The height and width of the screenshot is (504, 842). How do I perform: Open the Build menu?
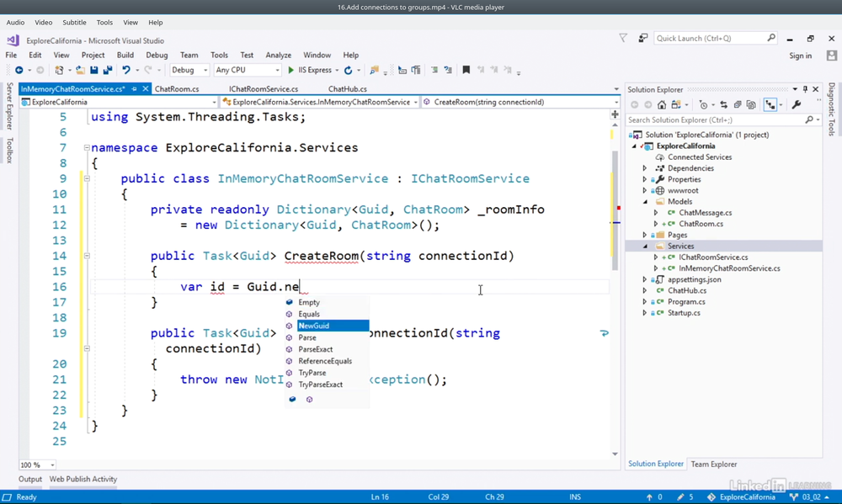pyautogui.click(x=125, y=56)
